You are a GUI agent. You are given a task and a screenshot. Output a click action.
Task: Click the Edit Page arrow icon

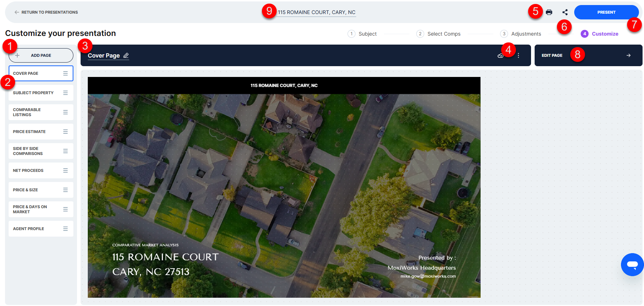pyautogui.click(x=629, y=55)
